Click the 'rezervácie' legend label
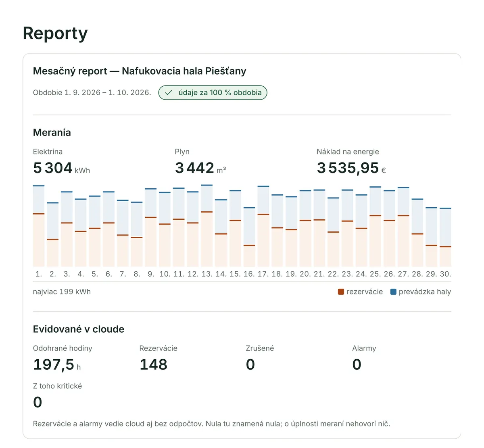This screenshot has height=448, width=484. [x=365, y=292]
